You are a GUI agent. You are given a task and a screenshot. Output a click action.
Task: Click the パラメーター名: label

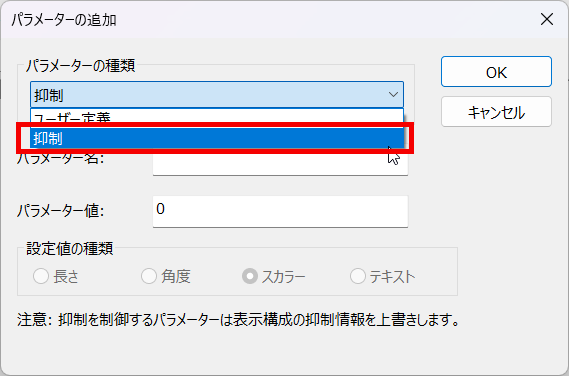click(x=61, y=159)
